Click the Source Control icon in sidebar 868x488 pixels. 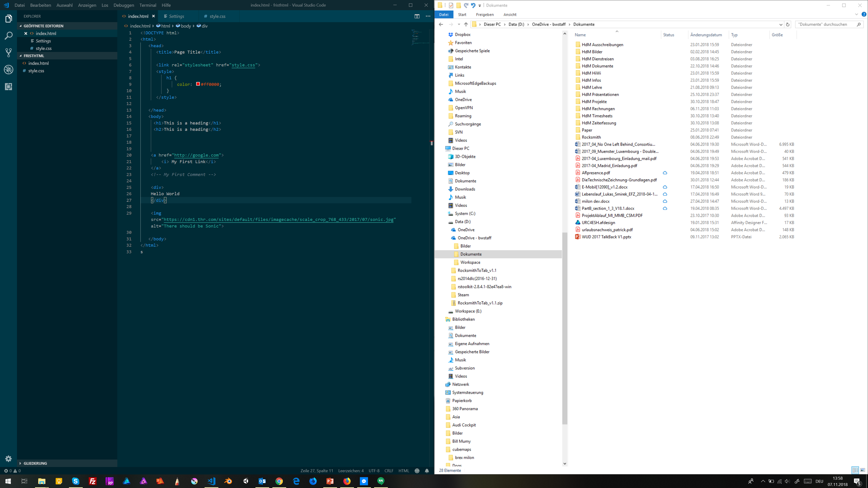click(x=8, y=52)
